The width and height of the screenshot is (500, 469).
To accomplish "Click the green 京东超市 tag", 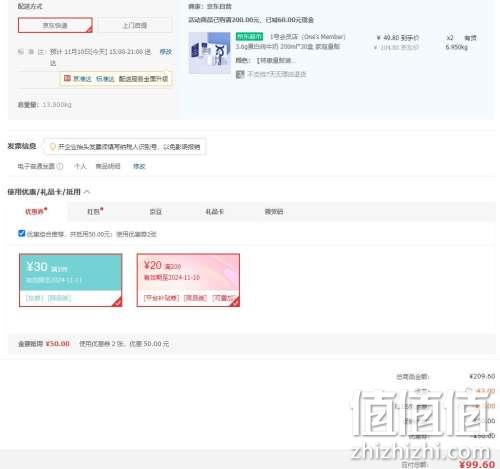I will point(249,36).
